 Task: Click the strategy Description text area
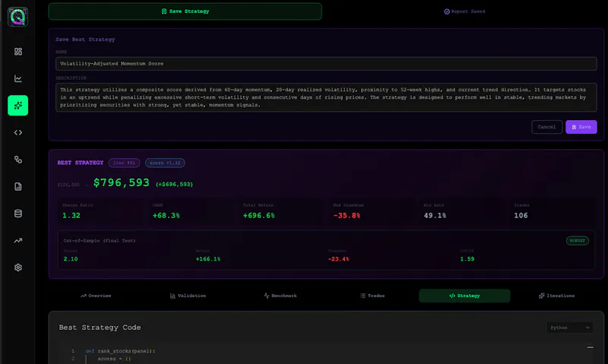tap(326, 97)
